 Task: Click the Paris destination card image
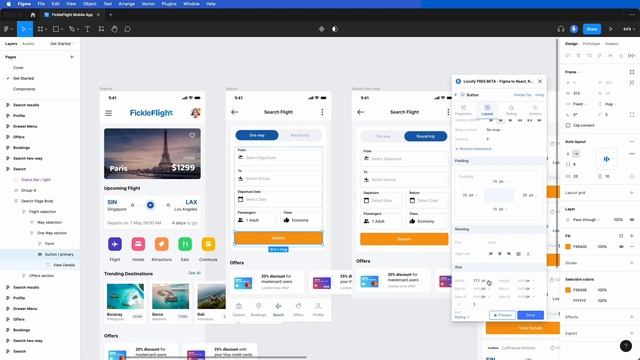click(x=152, y=153)
